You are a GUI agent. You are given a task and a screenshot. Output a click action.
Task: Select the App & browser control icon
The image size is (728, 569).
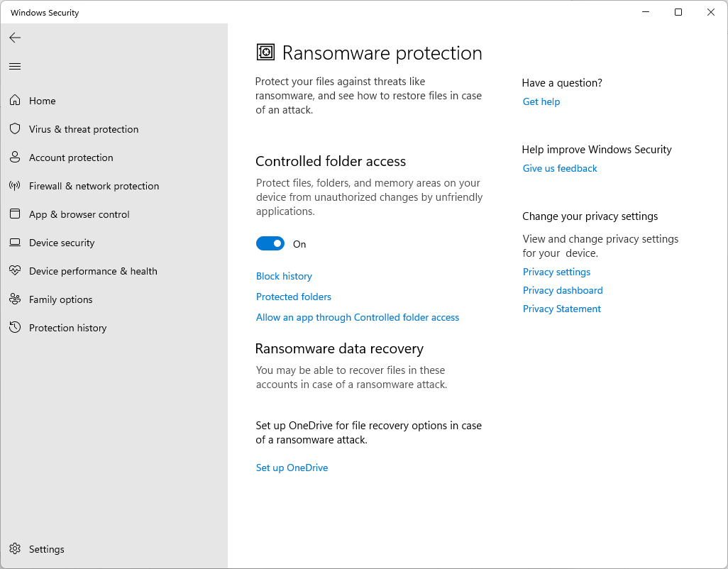click(15, 214)
